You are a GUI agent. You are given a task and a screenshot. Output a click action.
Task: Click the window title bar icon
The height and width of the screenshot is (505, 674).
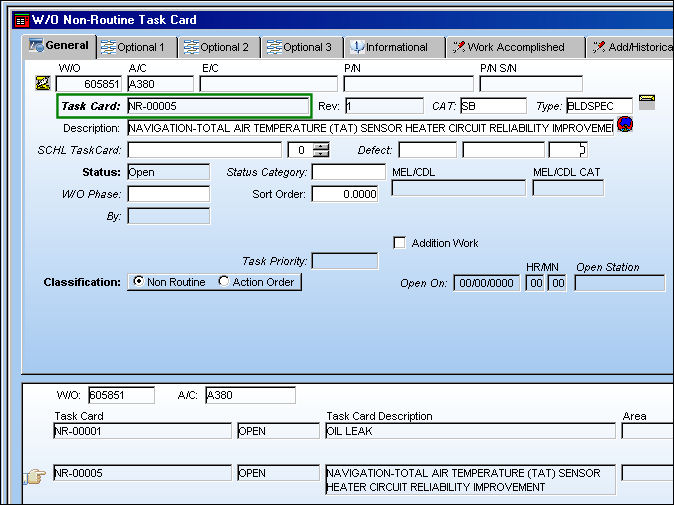coord(21,20)
